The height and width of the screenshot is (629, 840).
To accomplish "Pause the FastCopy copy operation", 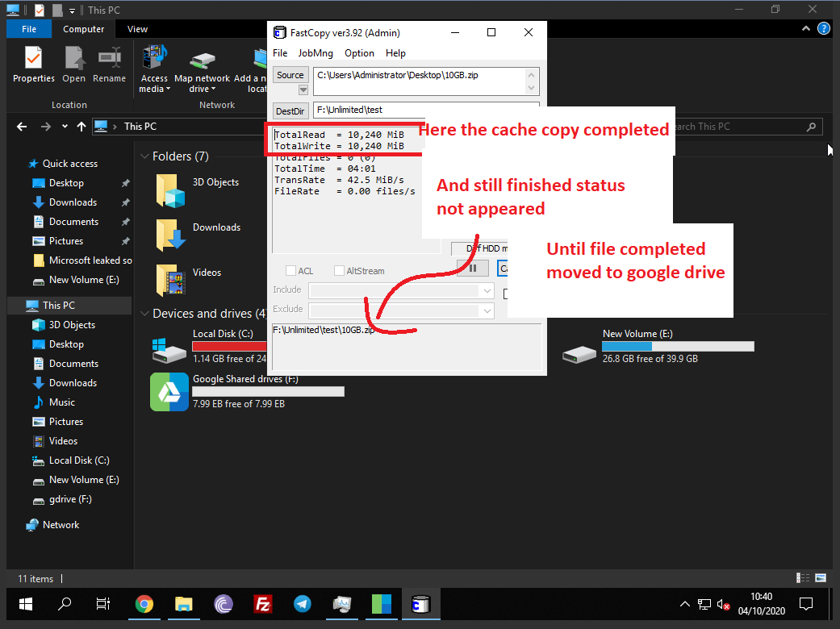I will pyautogui.click(x=473, y=269).
